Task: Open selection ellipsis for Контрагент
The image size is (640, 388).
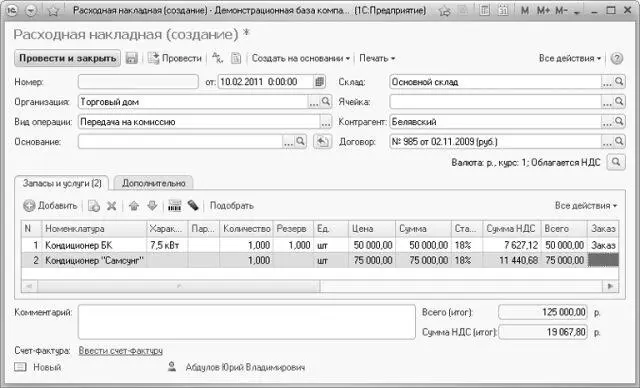Action: point(607,122)
